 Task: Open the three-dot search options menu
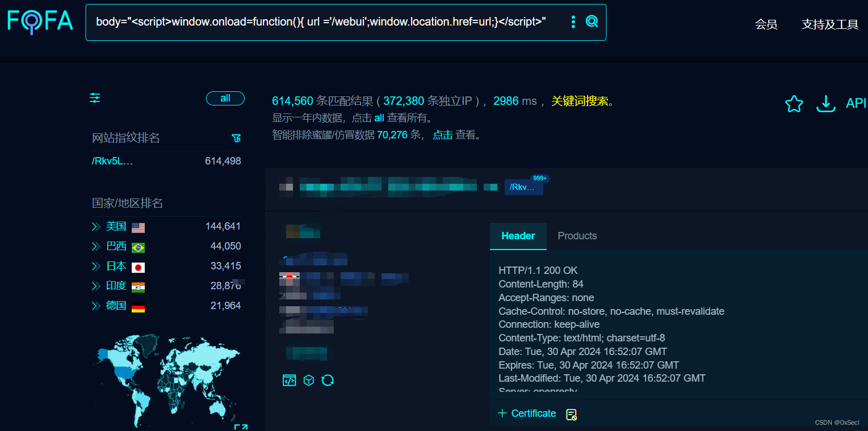pos(573,22)
